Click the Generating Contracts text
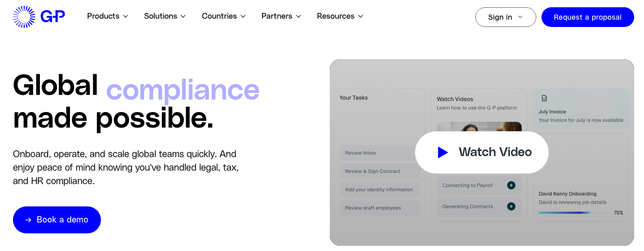The width and height of the screenshot is (644, 251). 467,206
